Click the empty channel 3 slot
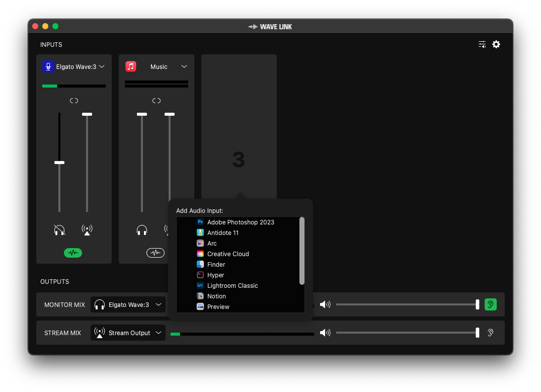The image size is (541, 392). 239,126
